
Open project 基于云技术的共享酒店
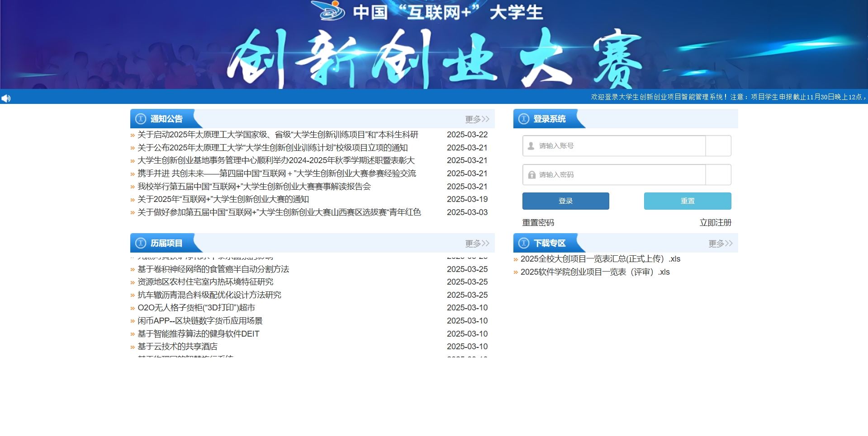[177, 347]
